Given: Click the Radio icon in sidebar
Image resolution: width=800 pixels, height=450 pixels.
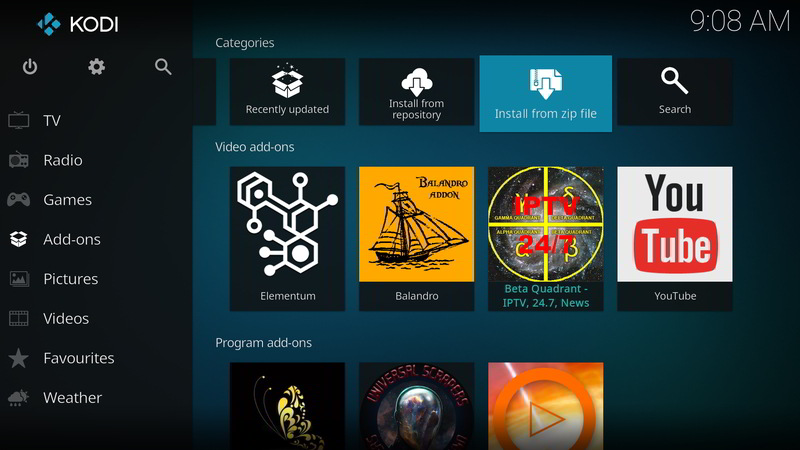Looking at the screenshot, I should click(19, 160).
